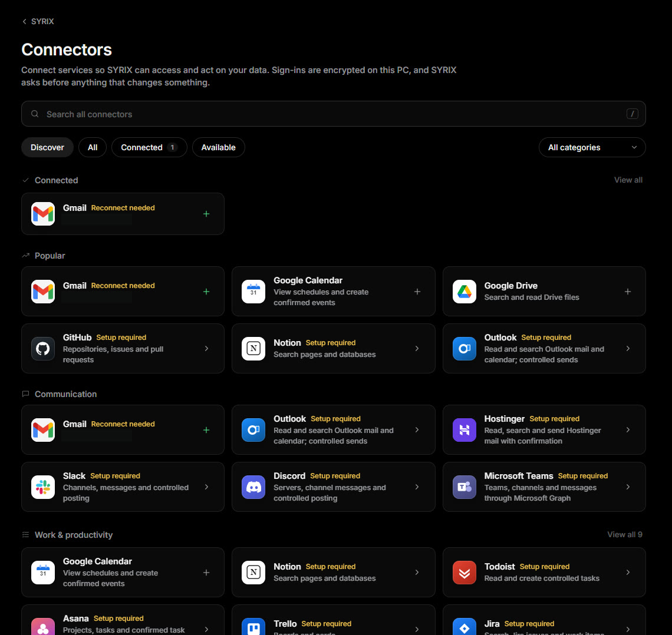Click the Communication section heading
This screenshot has height=635, width=672.
pyautogui.click(x=65, y=394)
